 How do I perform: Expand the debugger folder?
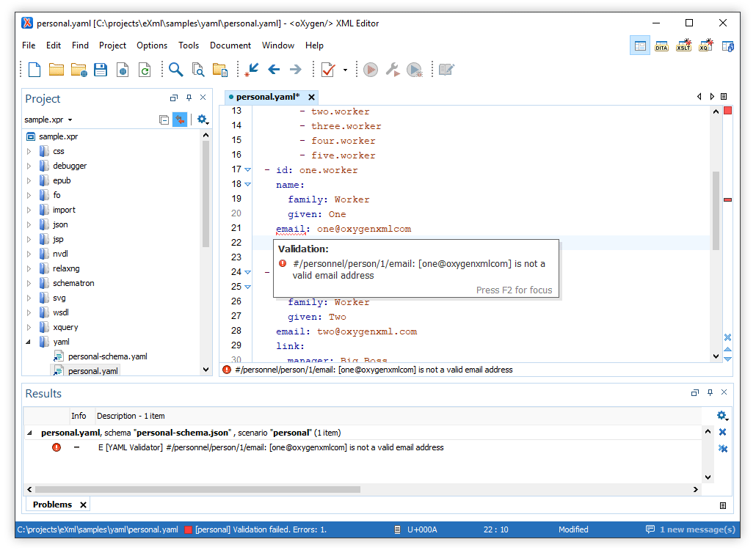29,166
